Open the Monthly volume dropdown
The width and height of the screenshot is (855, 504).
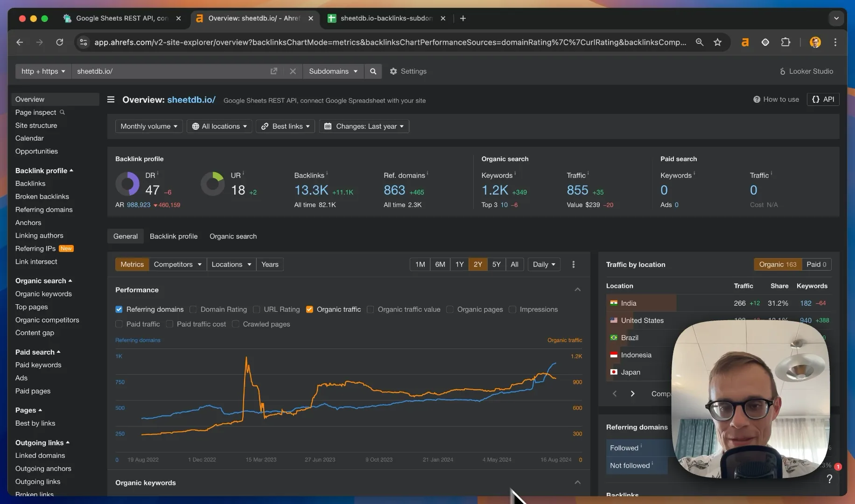149,126
